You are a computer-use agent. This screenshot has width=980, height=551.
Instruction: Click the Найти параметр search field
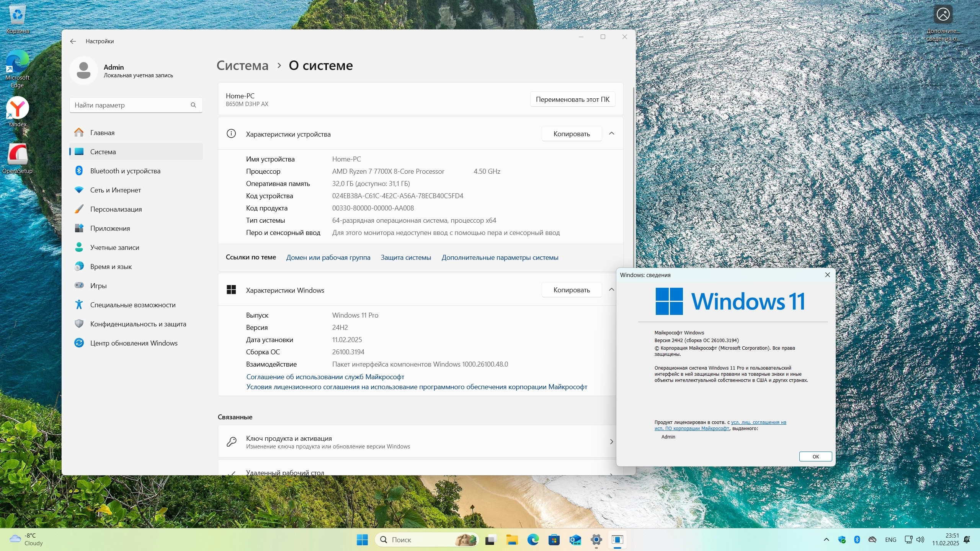tap(130, 105)
